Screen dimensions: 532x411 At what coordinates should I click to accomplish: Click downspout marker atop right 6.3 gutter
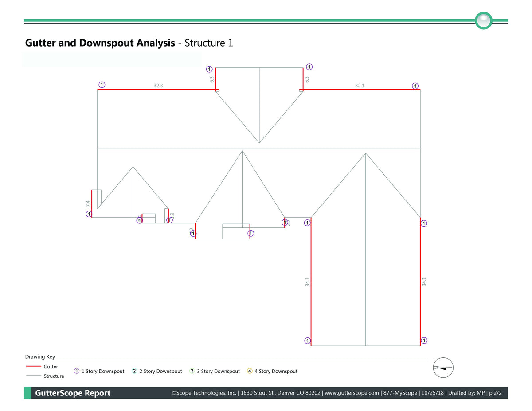click(309, 67)
